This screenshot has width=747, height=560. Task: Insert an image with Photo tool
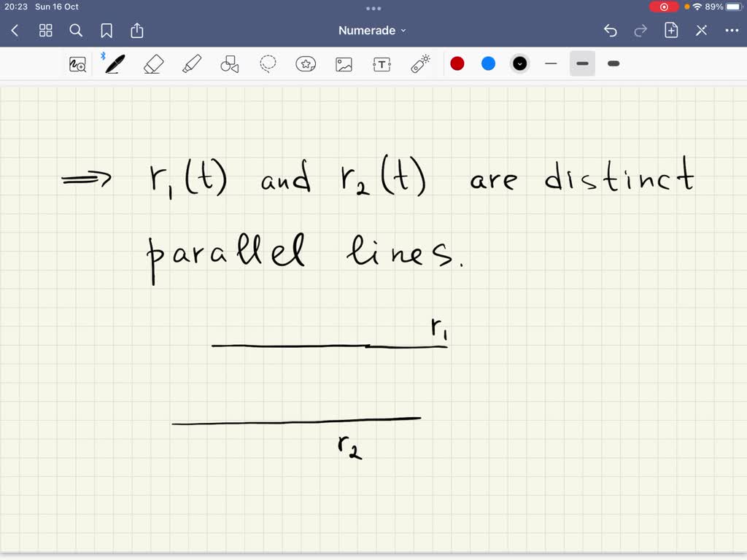(344, 64)
